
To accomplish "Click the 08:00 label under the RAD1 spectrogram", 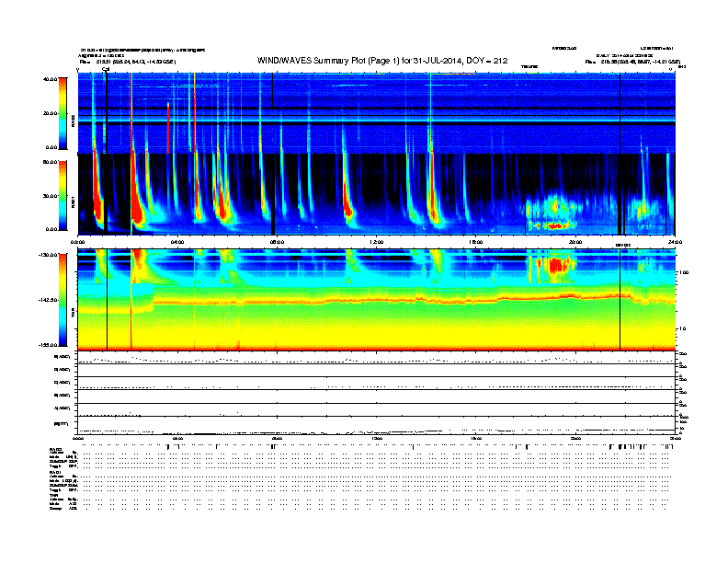I will [x=277, y=242].
